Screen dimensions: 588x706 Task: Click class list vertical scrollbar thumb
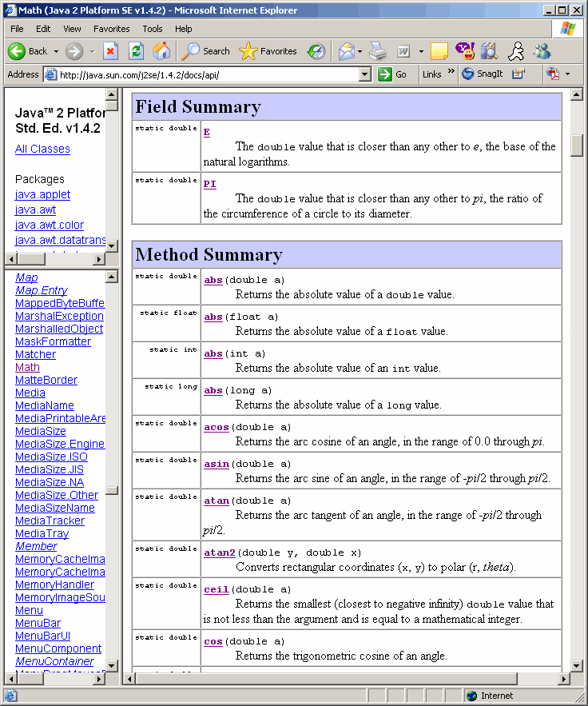[x=112, y=490]
